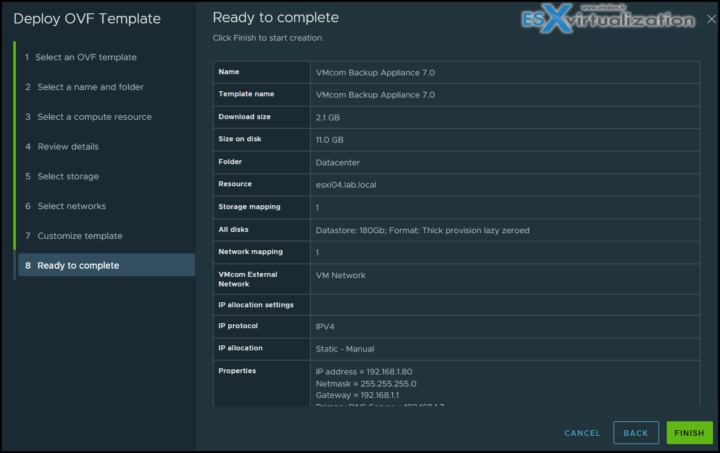The image size is (720, 453).
Task: Click the Storage mapping label
Action: click(x=249, y=207)
